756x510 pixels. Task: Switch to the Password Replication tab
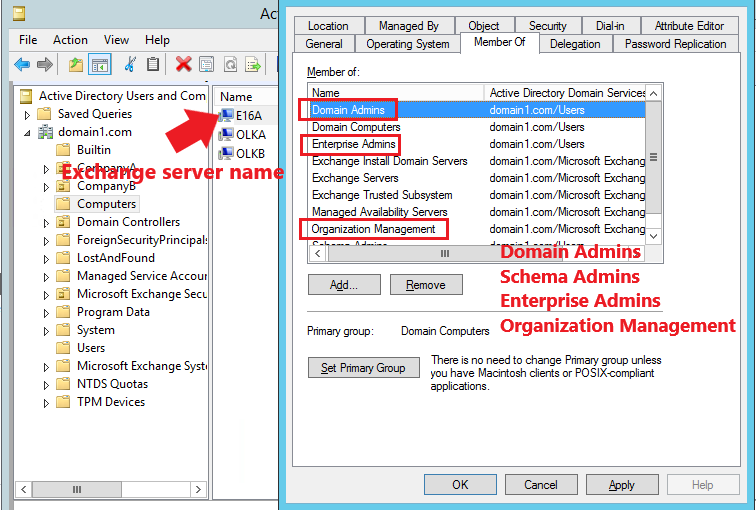click(675, 44)
